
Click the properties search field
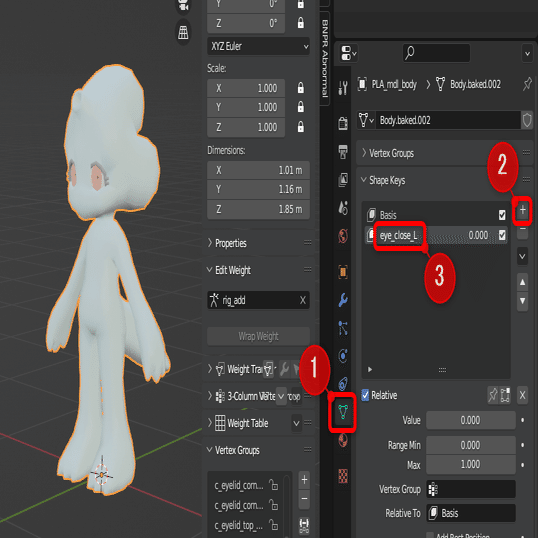pyautogui.click(x=436, y=53)
